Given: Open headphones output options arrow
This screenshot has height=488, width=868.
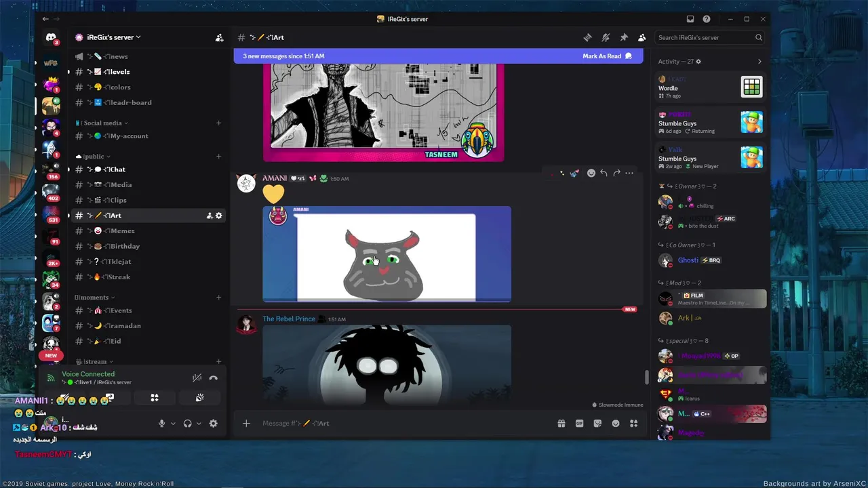Looking at the screenshot, I should (x=199, y=424).
